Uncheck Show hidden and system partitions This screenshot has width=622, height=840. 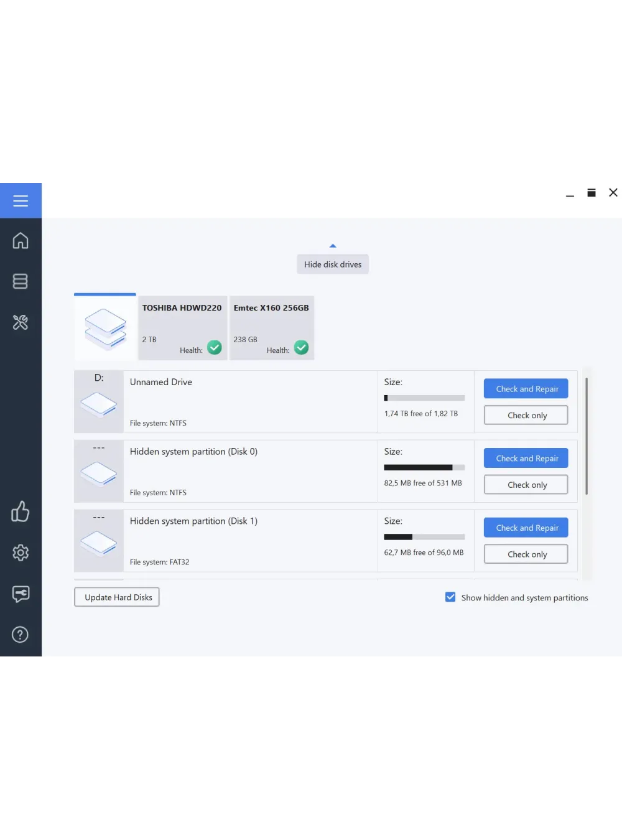tap(450, 597)
